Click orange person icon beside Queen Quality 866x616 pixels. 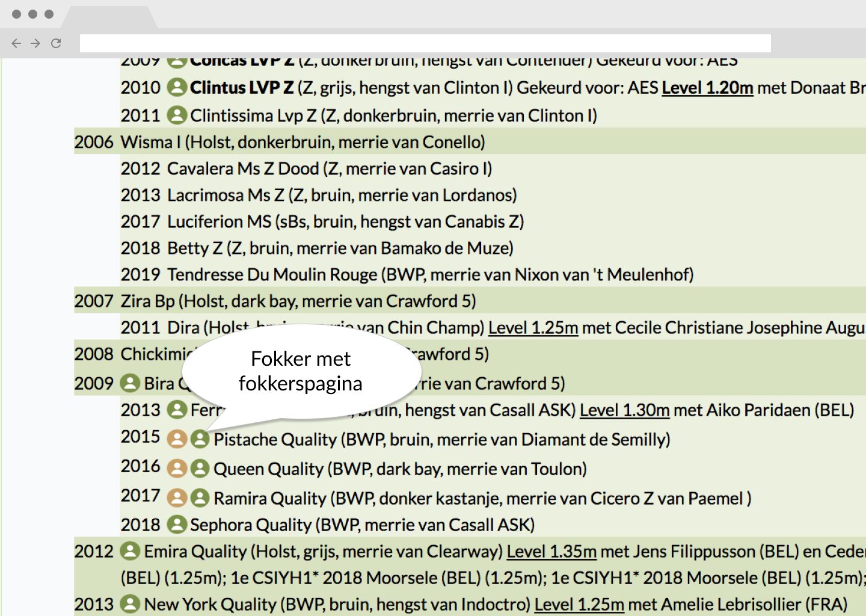[x=177, y=468]
